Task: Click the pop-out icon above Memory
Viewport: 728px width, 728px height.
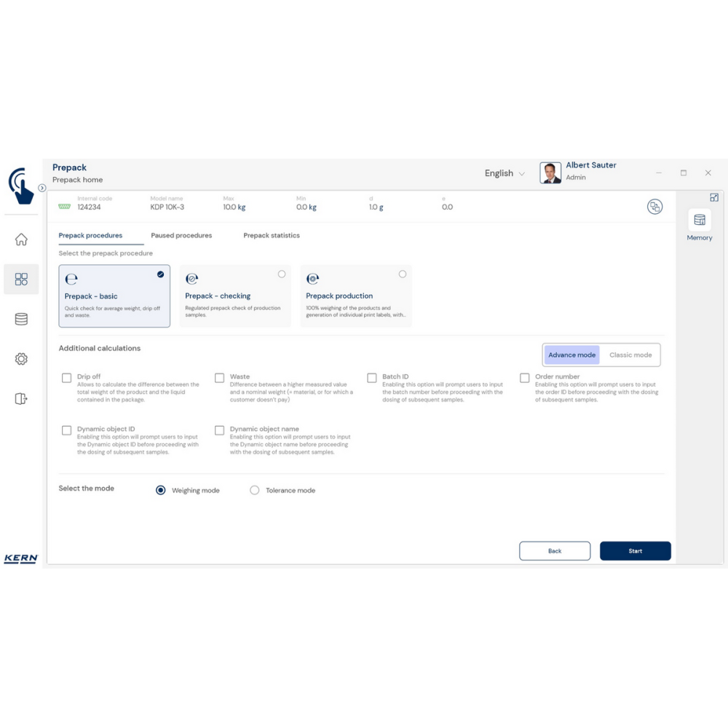Action: coord(714,197)
